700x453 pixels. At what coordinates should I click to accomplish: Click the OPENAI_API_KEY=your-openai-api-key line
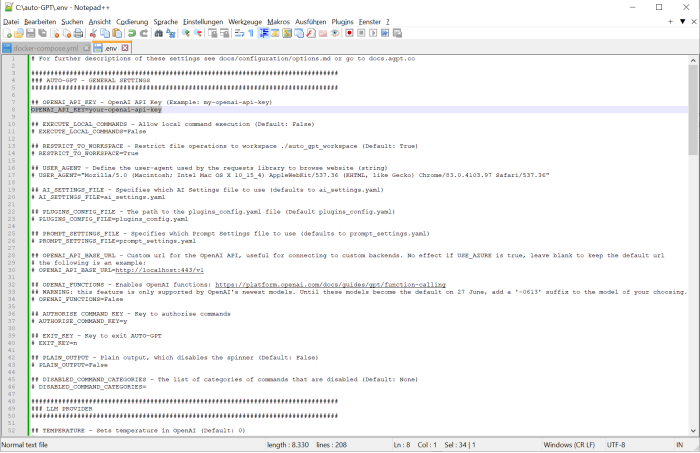[96, 109]
